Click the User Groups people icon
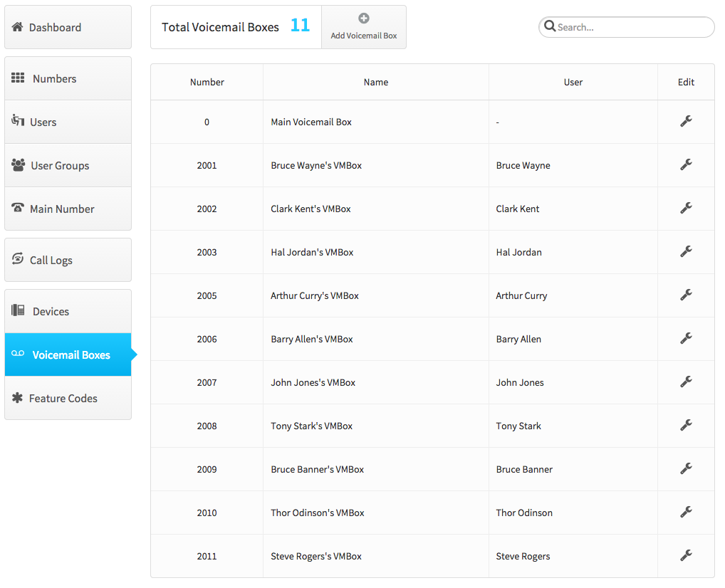Viewport: 725px width, 588px height. 18,164
